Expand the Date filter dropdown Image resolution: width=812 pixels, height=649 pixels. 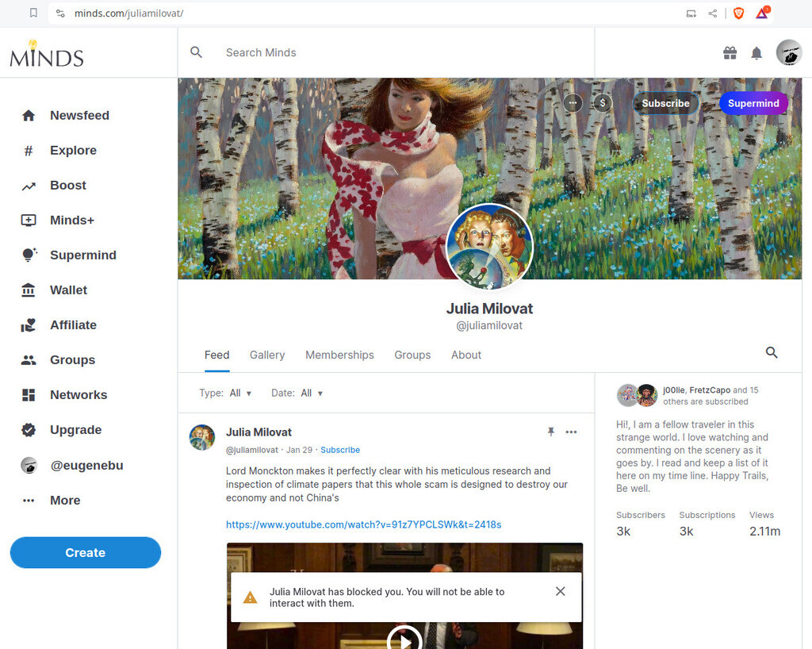(x=311, y=394)
